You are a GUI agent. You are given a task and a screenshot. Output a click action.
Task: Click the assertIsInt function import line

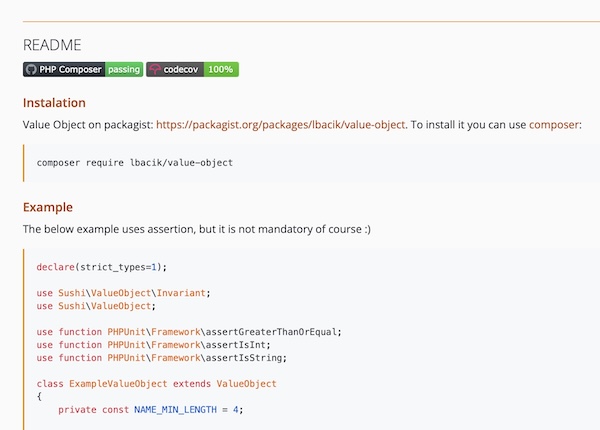pos(153,345)
